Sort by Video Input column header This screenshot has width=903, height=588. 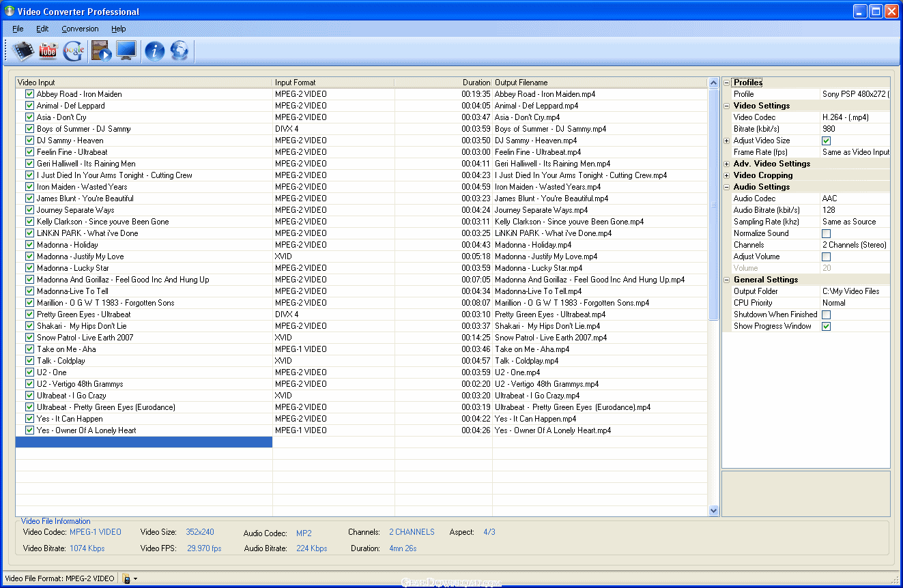[x=144, y=83]
